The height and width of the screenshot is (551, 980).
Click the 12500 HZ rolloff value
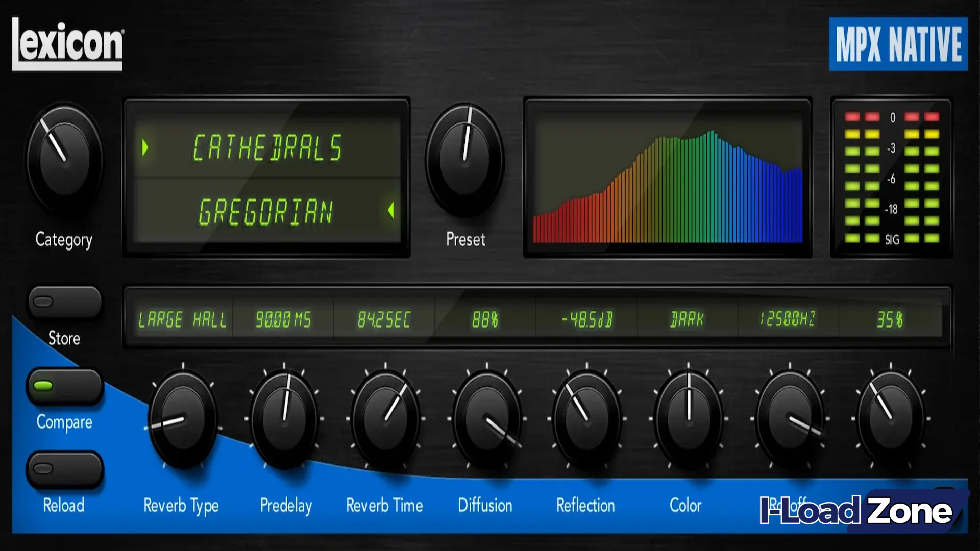coord(788,319)
